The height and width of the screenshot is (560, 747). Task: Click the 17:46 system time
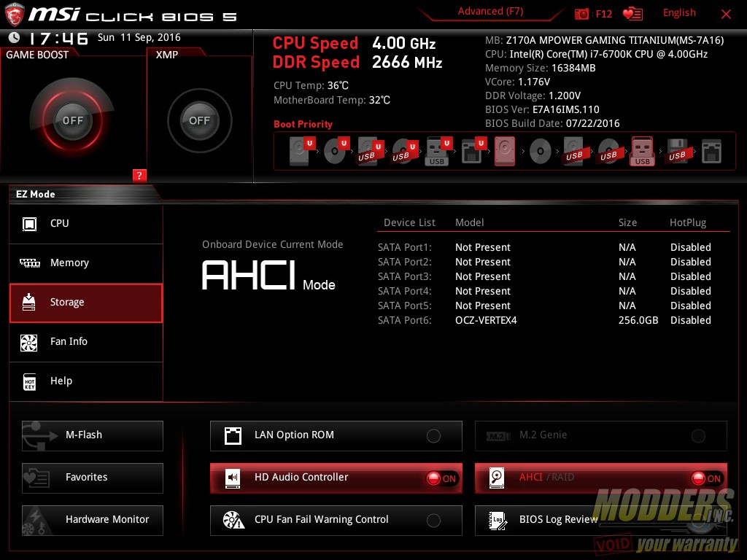(58, 38)
